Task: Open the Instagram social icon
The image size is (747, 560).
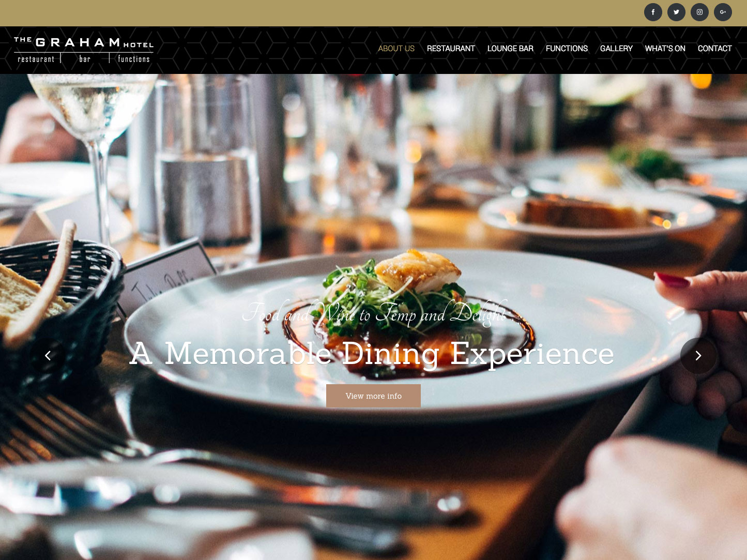Action: pyautogui.click(x=699, y=12)
